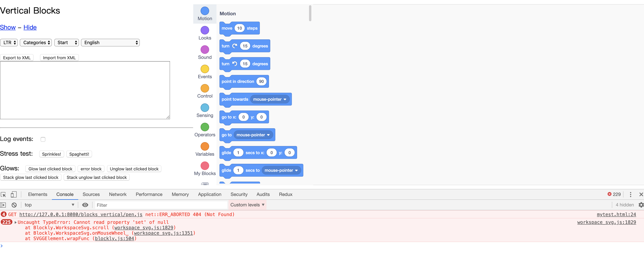Open the English language dropdown
The width and height of the screenshot is (644, 273).
[x=110, y=43]
